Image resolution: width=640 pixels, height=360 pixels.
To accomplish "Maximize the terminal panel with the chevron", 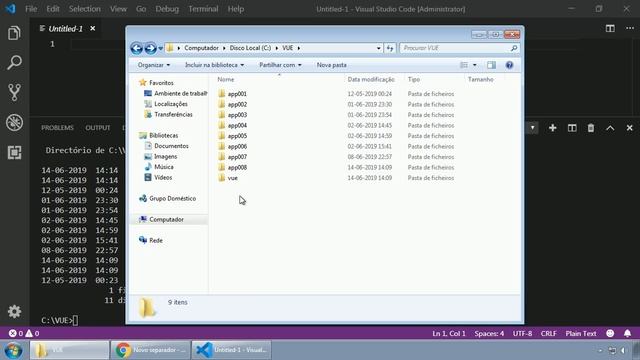I will [610, 128].
